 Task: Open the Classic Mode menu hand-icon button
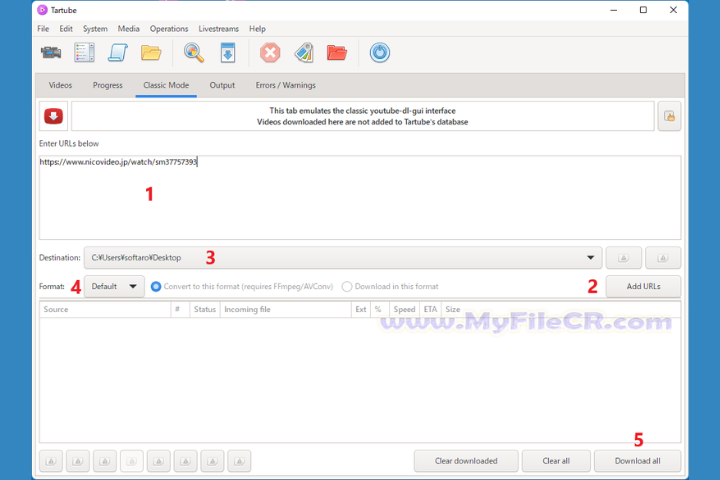(x=669, y=116)
